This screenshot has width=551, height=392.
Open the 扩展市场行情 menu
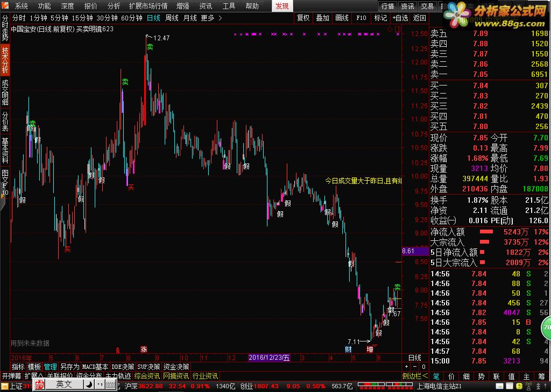pos(148,6)
